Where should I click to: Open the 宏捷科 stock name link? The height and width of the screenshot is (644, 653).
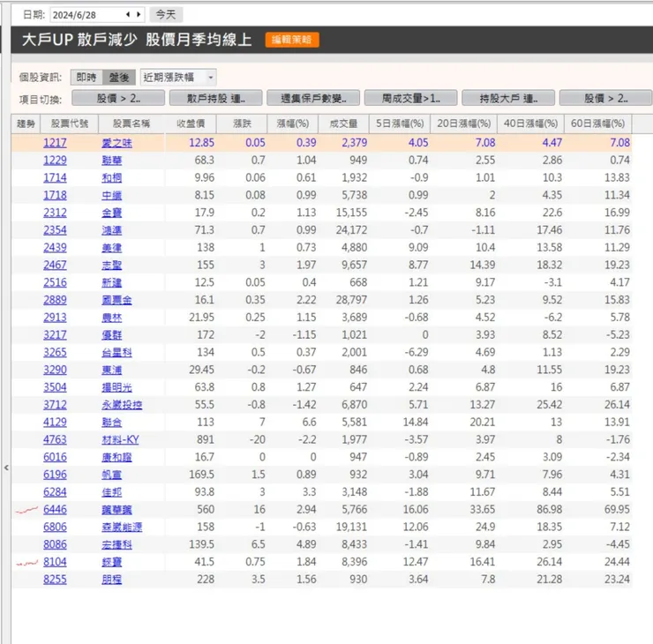coord(117,544)
